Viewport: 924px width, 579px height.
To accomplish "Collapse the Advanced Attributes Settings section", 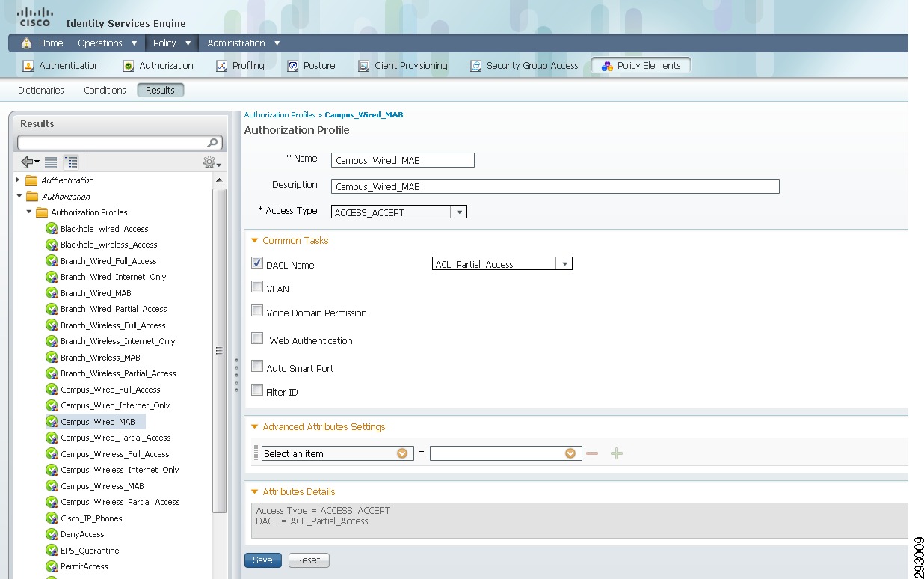I will [255, 427].
